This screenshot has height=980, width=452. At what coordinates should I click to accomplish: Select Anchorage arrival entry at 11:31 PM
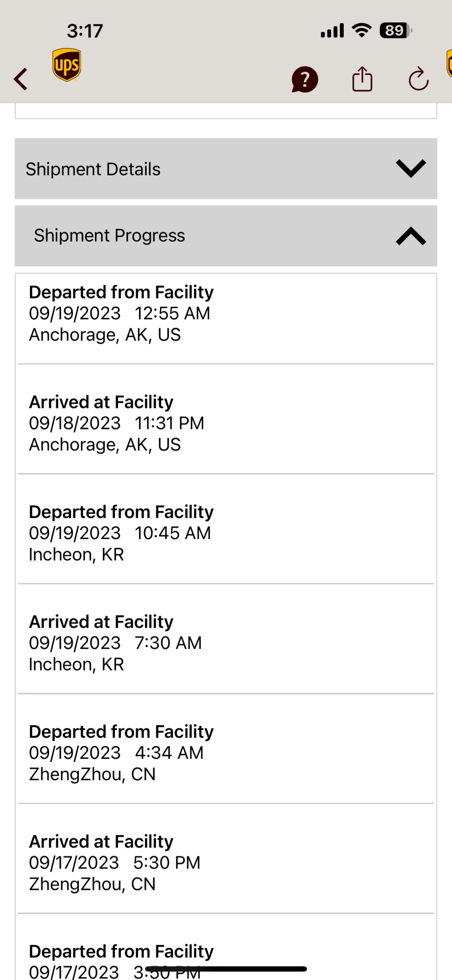[117, 423]
